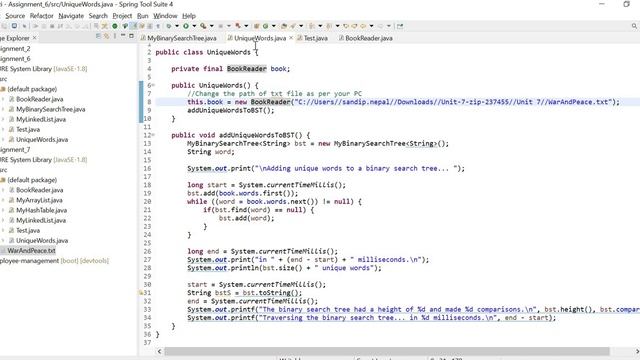Create a New Java Class via toolbar icon
The height and width of the screenshot is (360, 640).
265,26
